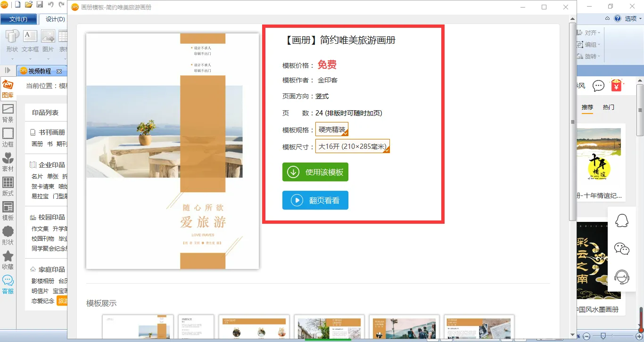Screen dimensions: 644x342
Task: Switch to the 热门 tab
Action: [609, 107]
